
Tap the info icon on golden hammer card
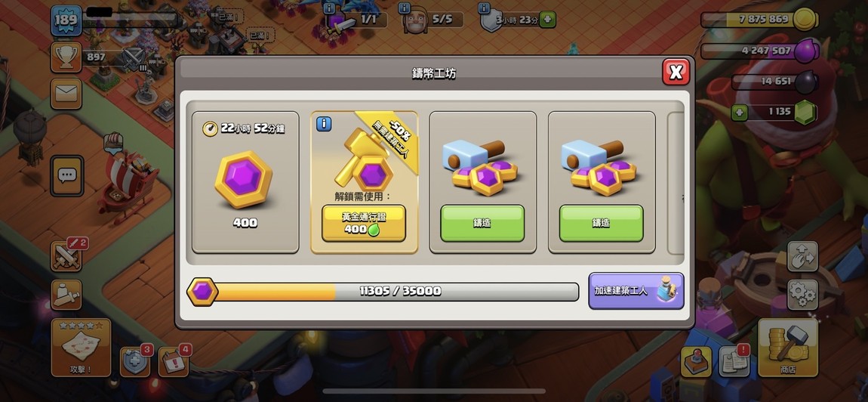coord(324,124)
